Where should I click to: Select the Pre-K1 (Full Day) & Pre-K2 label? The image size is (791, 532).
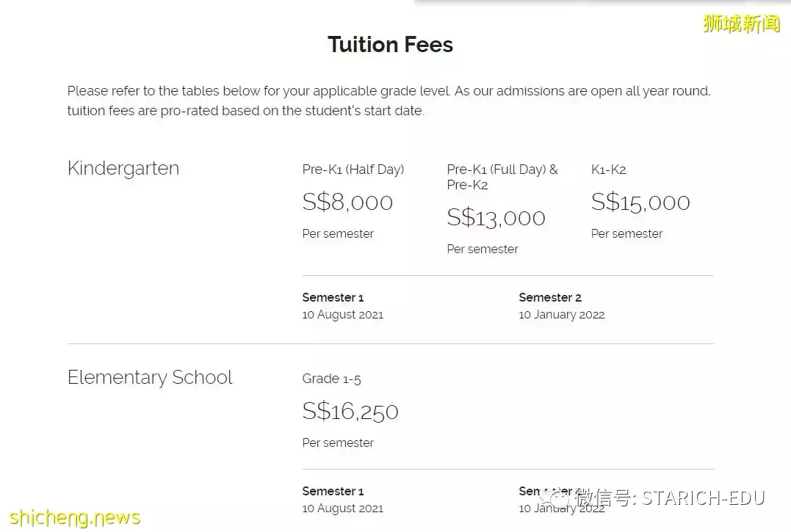tap(502, 177)
